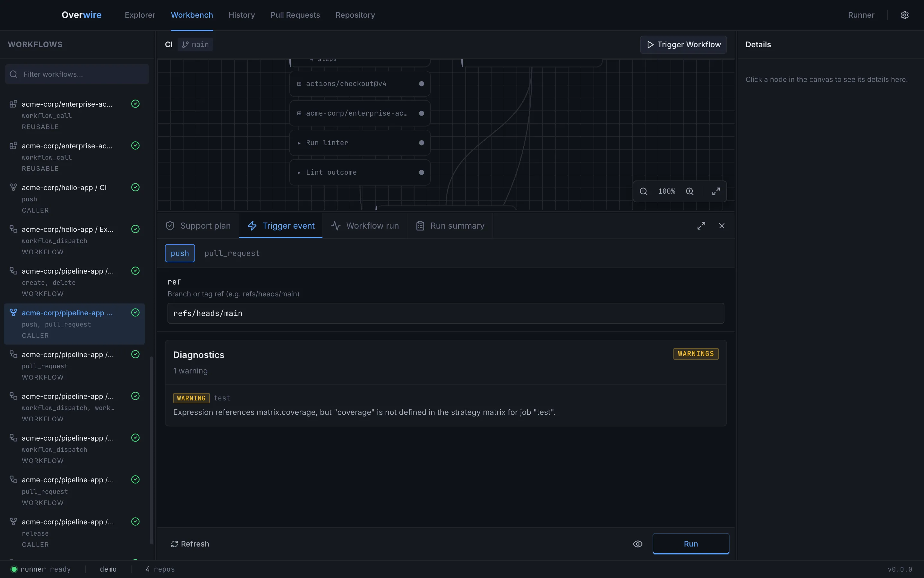
Task: Click the Overwire logo
Action: 82,15
